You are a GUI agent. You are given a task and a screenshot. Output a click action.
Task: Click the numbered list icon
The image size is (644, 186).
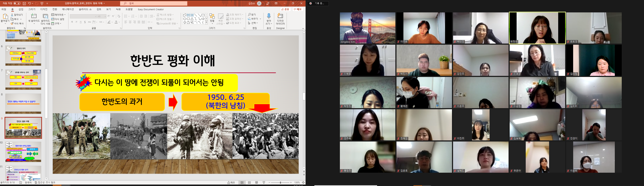(x=133, y=16)
